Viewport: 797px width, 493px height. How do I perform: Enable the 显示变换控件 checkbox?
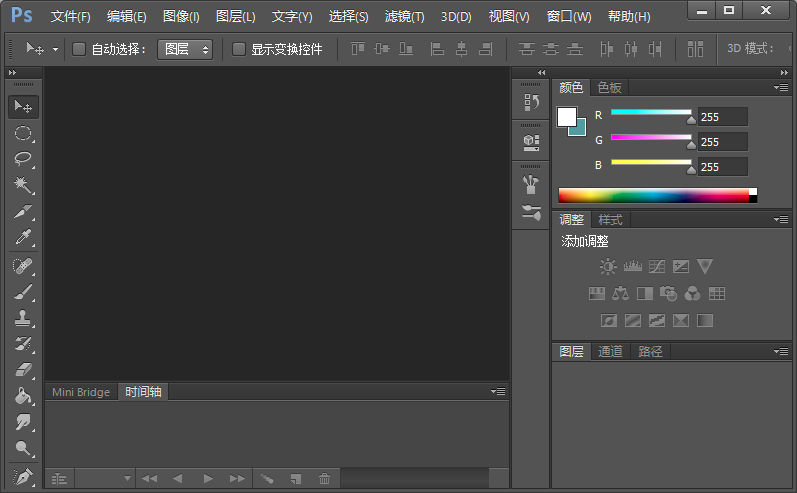click(x=238, y=49)
